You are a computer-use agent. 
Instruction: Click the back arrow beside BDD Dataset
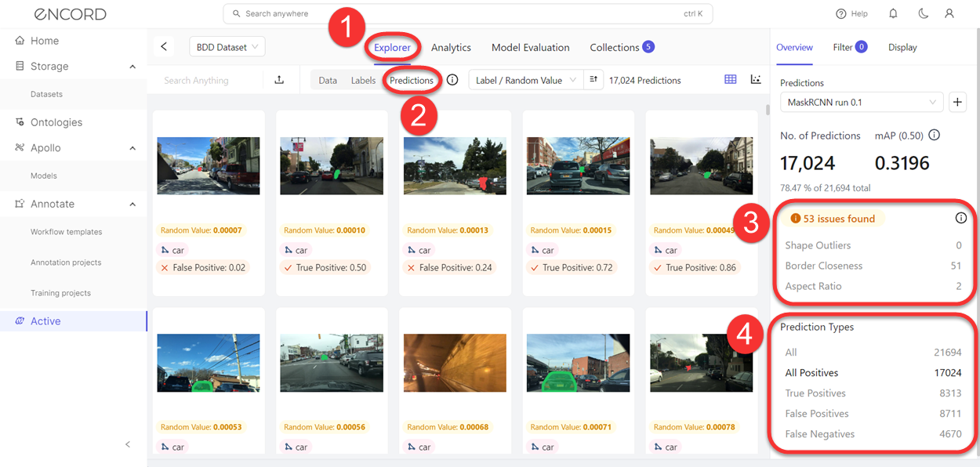(x=164, y=47)
